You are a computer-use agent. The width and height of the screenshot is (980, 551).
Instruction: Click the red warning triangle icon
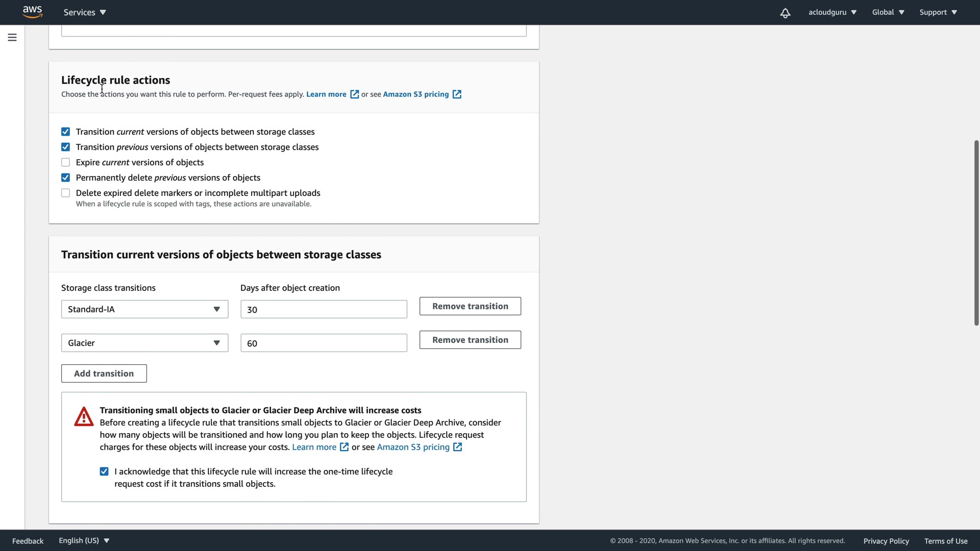click(x=84, y=417)
